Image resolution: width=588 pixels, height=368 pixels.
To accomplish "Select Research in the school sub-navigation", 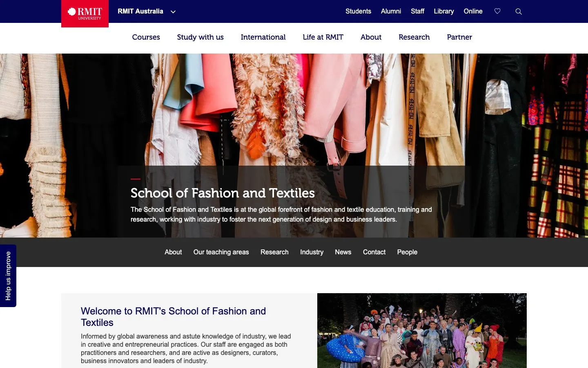I will [274, 252].
